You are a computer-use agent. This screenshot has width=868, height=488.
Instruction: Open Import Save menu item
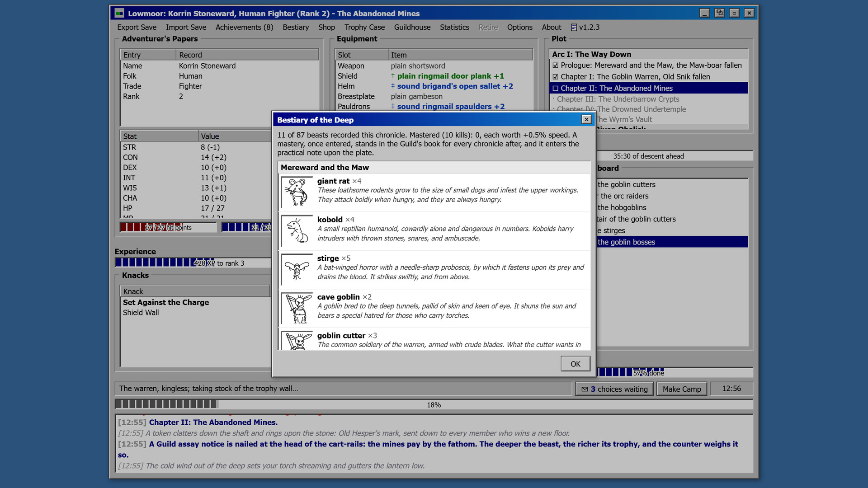point(186,27)
